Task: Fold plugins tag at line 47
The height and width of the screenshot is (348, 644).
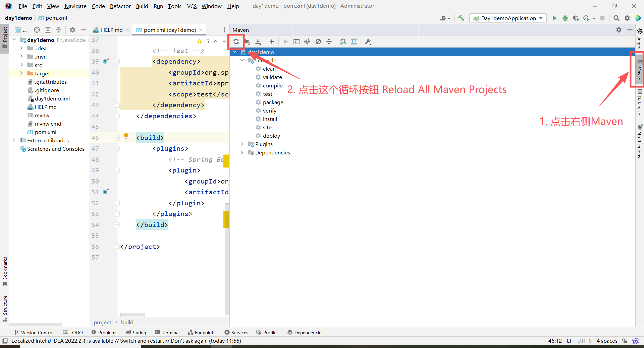Action: (x=117, y=148)
